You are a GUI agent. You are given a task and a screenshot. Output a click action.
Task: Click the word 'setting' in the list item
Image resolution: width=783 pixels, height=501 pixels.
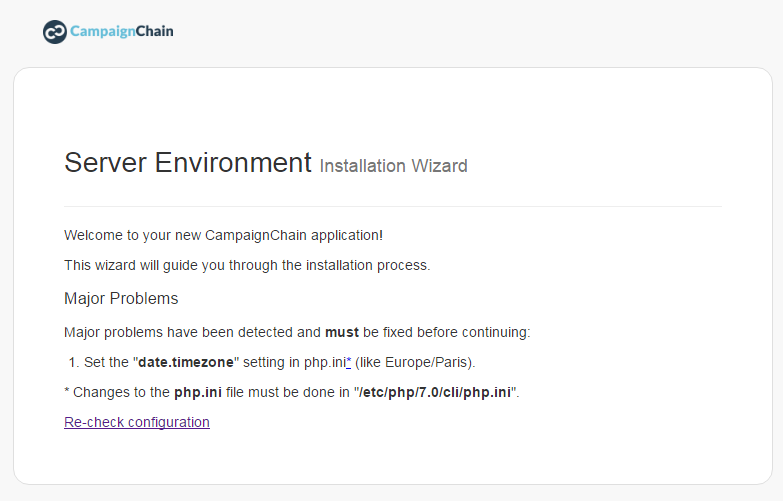click(x=264, y=362)
